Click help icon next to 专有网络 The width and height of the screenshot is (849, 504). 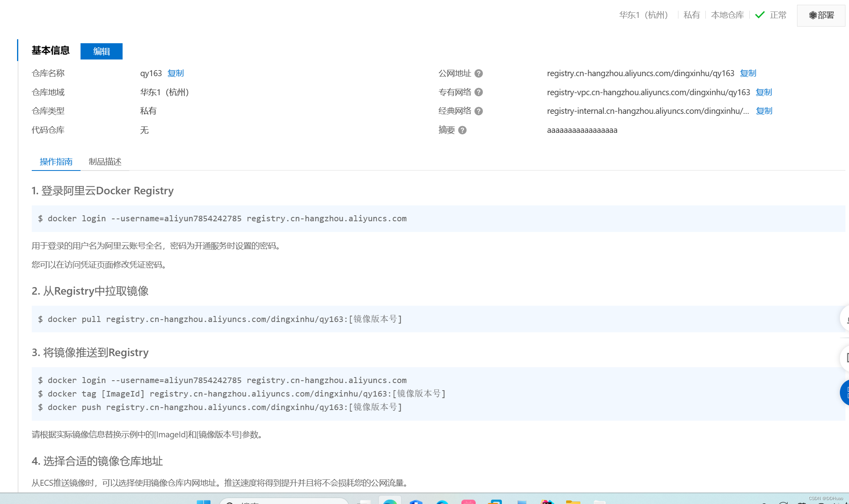coord(478,92)
